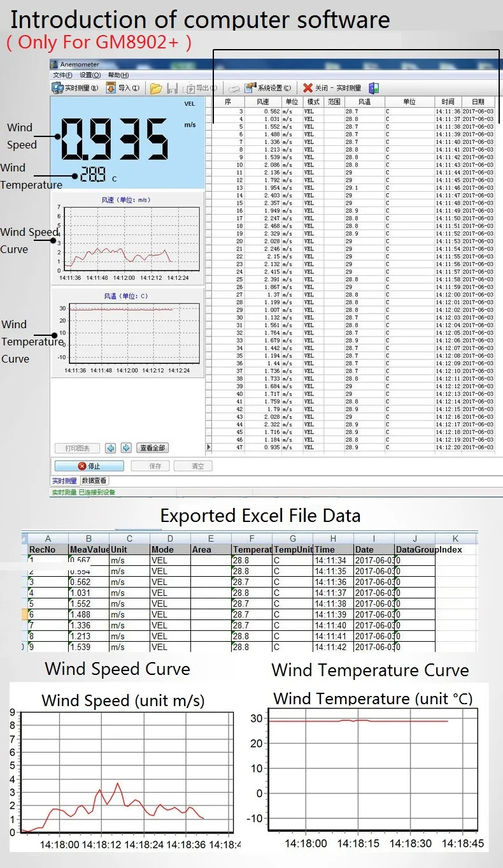Viewport: 503px width, 868px height.
Task: Click the temperature value 29.1 in table
Action: pos(352,188)
